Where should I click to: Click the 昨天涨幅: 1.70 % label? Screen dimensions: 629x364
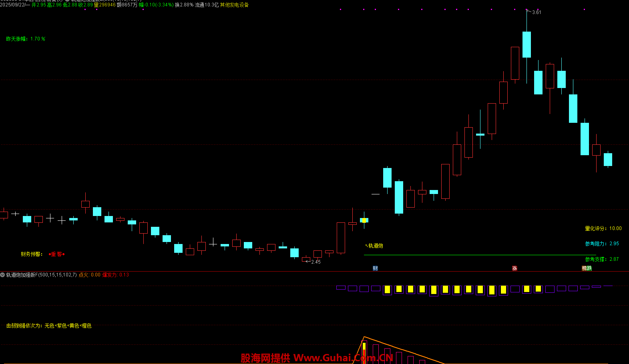pyautogui.click(x=26, y=39)
